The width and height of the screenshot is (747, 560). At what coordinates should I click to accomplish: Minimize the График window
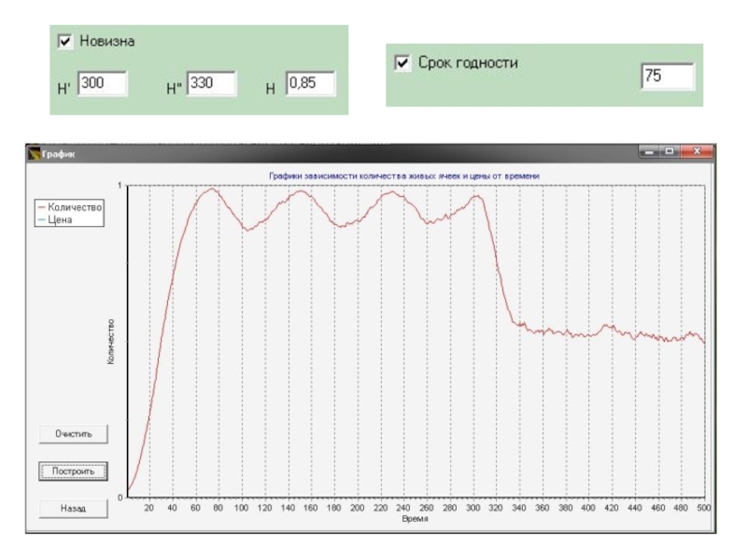[x=648, y=152]
